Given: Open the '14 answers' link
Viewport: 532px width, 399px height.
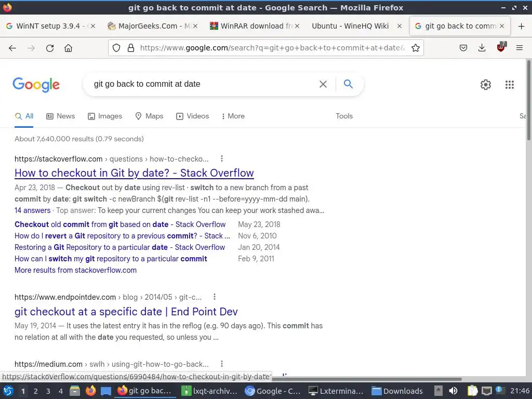Looking at the screenshot, I should (33, 210).
